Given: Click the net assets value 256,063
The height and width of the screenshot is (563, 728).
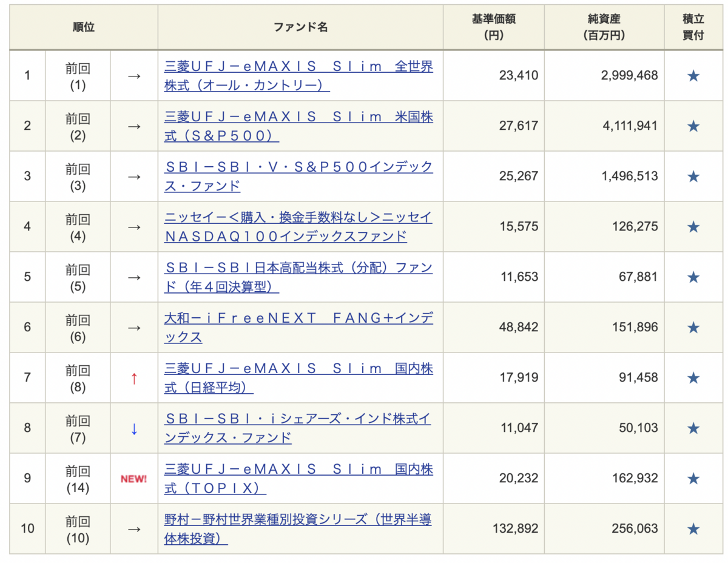Looking at the screenshot, I should (636, 529).
